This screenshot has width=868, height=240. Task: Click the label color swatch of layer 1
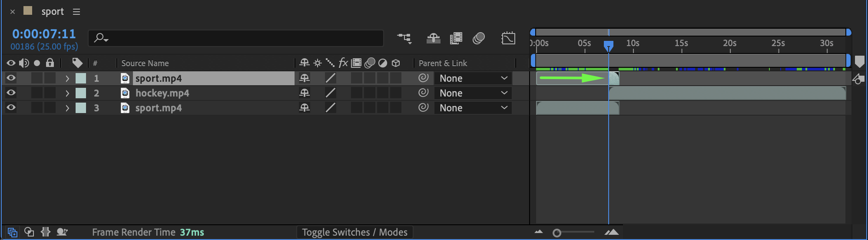tap(81, 78)
